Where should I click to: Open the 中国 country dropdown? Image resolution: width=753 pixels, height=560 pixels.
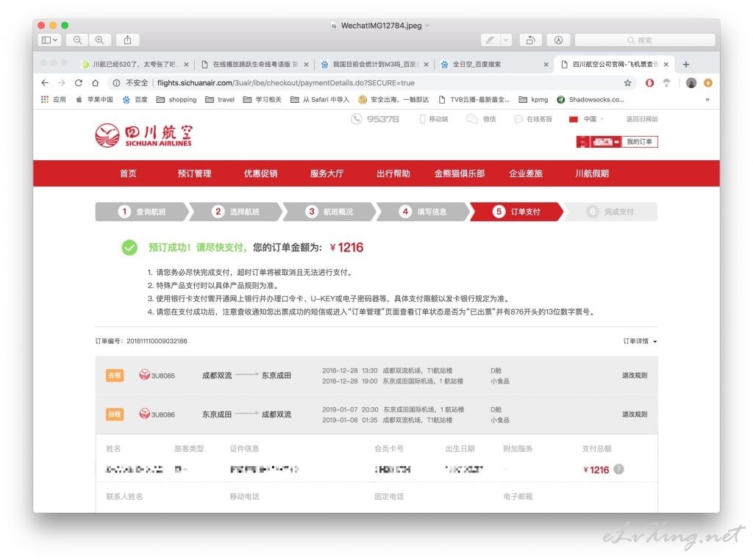(586, 119)
